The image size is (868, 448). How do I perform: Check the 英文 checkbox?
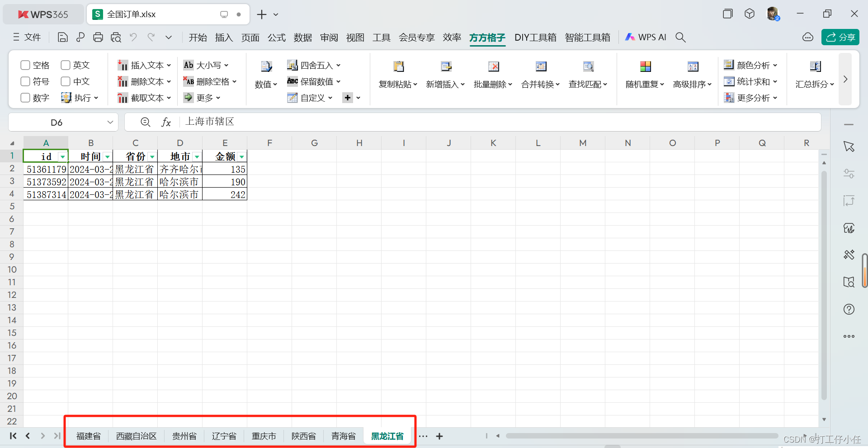[x=66, y=65]
